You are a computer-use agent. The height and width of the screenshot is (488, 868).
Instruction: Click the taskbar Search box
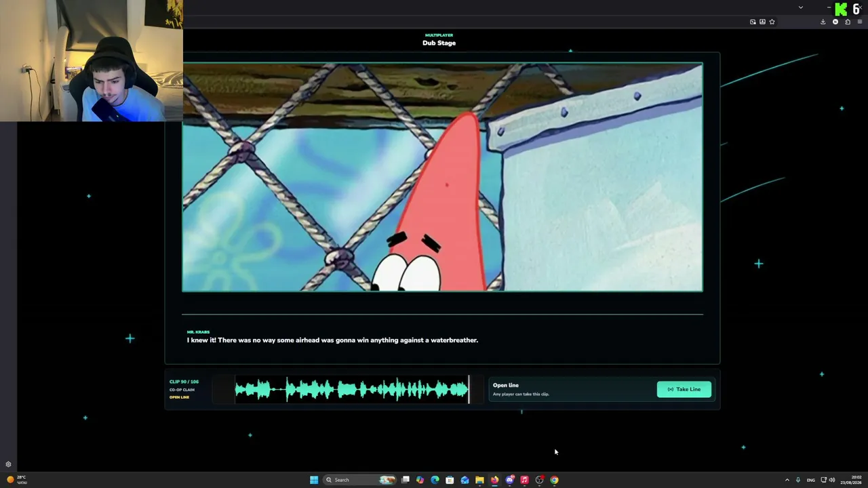coord(358,480)
